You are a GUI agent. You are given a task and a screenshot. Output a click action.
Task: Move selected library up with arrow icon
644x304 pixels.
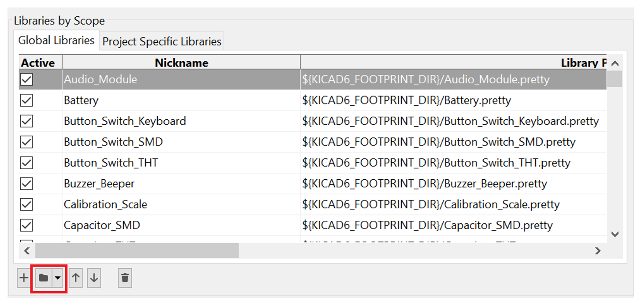tap(76, 278)
